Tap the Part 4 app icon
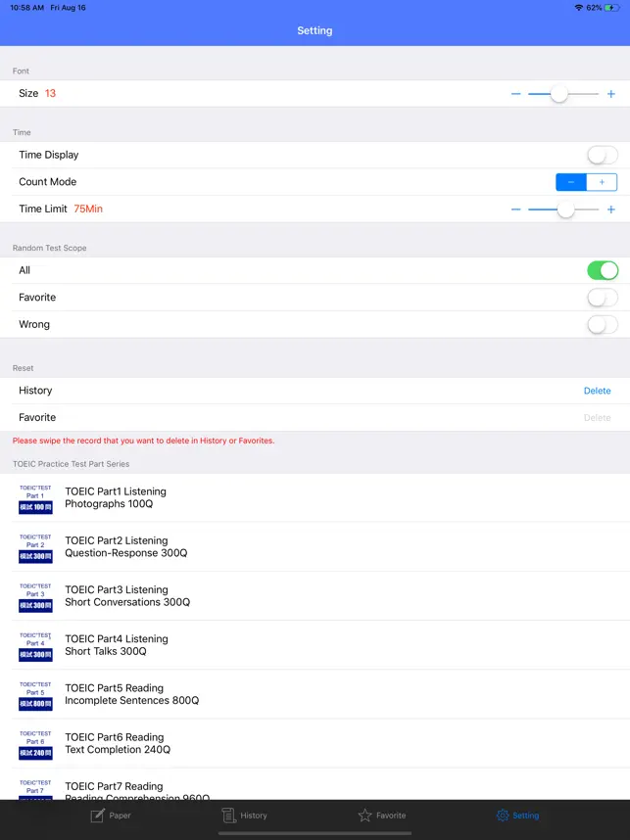630x840 pixels. coord(35,646)
